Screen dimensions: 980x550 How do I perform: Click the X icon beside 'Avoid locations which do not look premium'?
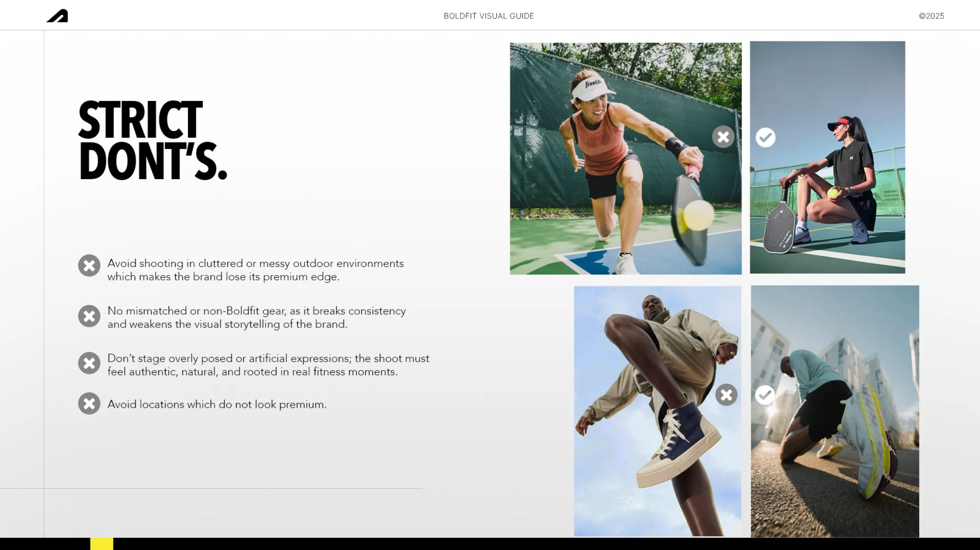point(89,403)
